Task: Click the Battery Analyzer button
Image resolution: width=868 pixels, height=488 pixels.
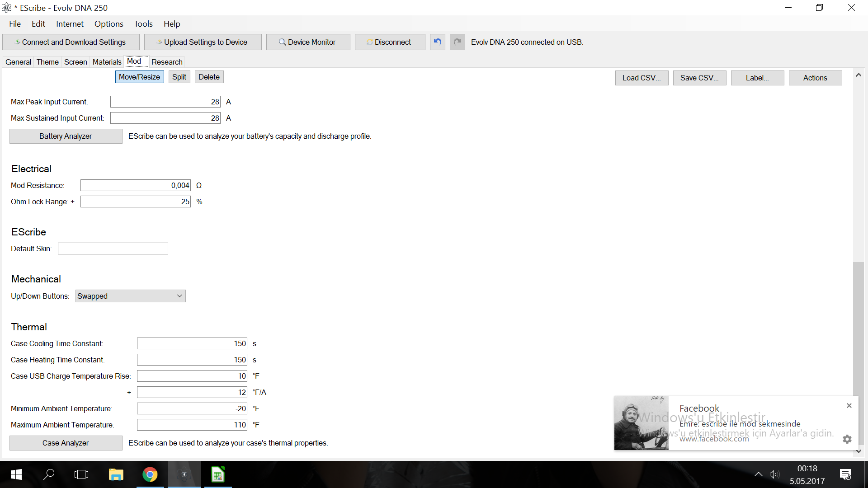Action: [x=66, y=136]
